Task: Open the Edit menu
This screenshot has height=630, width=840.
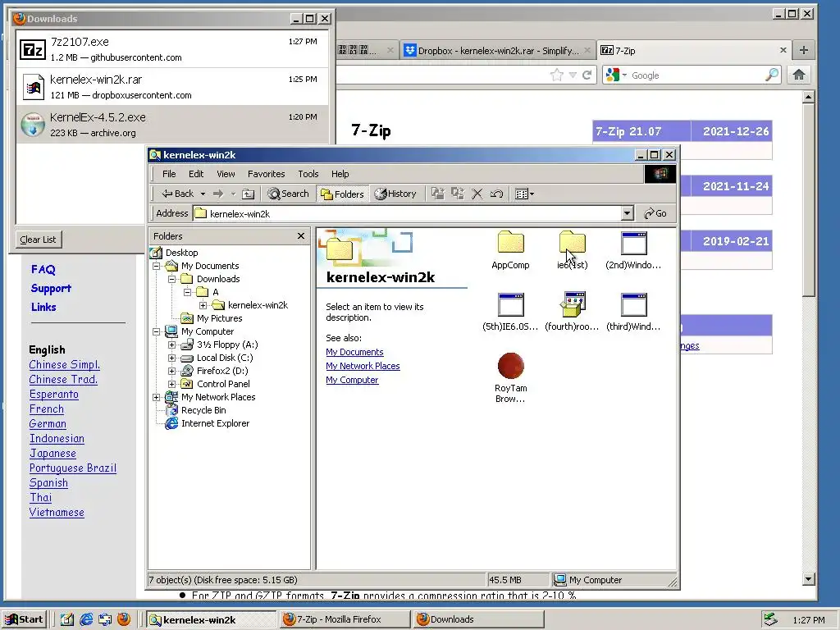Action: coord(196,174)
